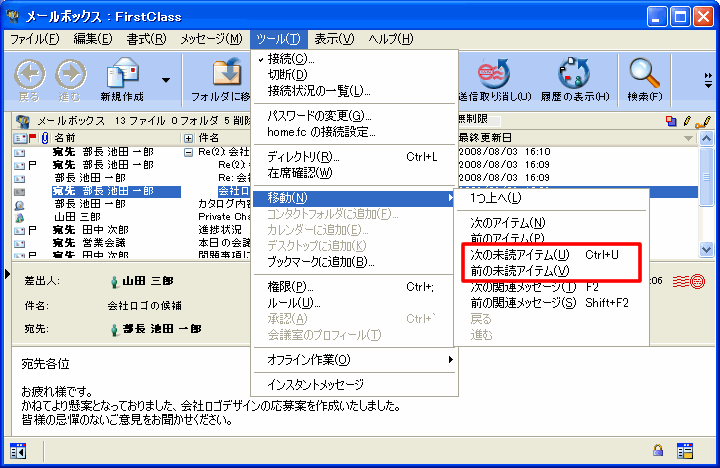Toggle the checked 接続 menu item
Screen dimensions: 720x468
point(290,59)
